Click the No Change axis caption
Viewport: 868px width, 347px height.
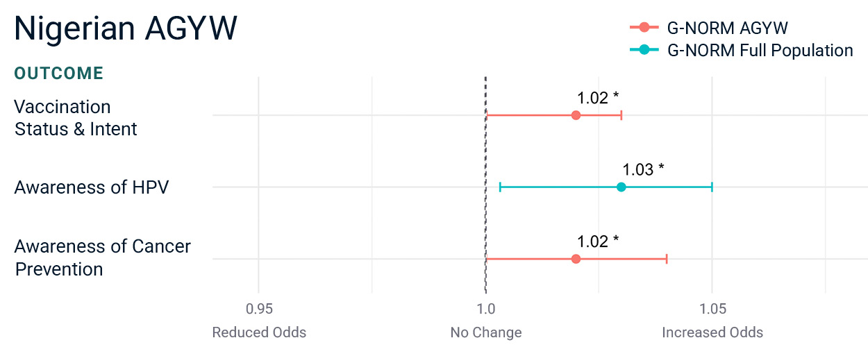[486, 332]
